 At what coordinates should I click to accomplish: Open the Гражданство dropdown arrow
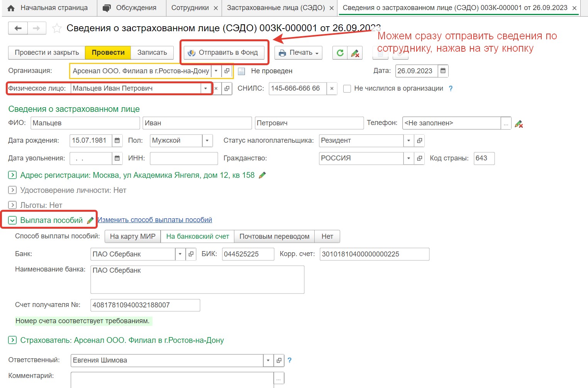[x=408, y=158]
